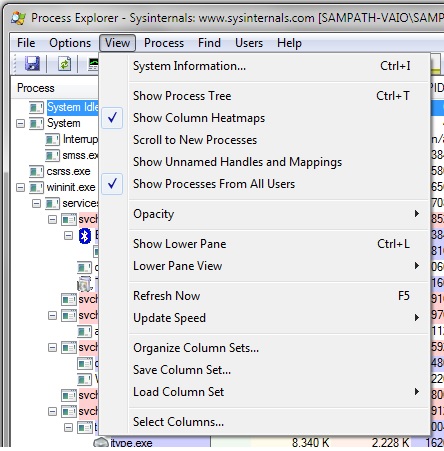
Task: Open the Users menu
Action: (249, 43)
